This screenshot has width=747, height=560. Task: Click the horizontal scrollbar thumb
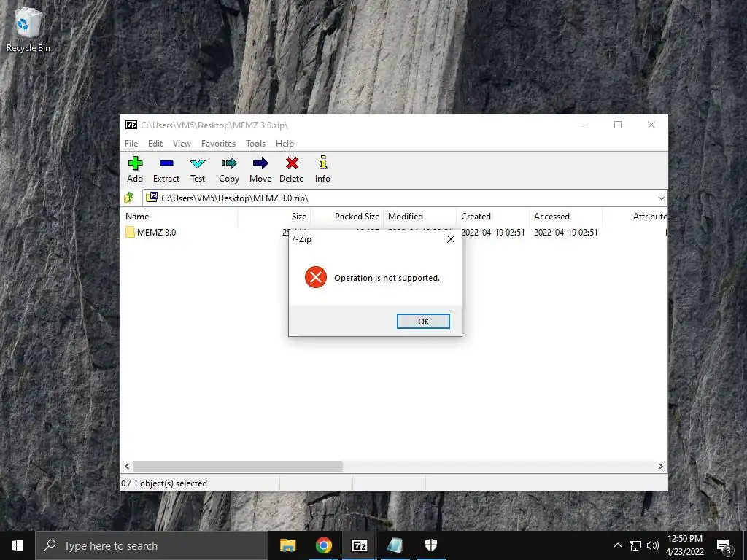(238, 466)
